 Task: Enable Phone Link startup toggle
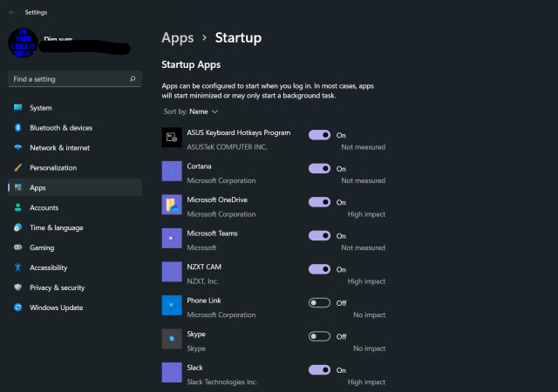(x=319, y=303)
